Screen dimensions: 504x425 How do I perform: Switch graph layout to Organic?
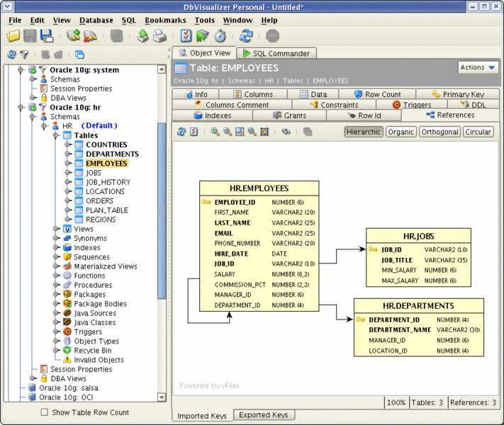coord(401,132)
